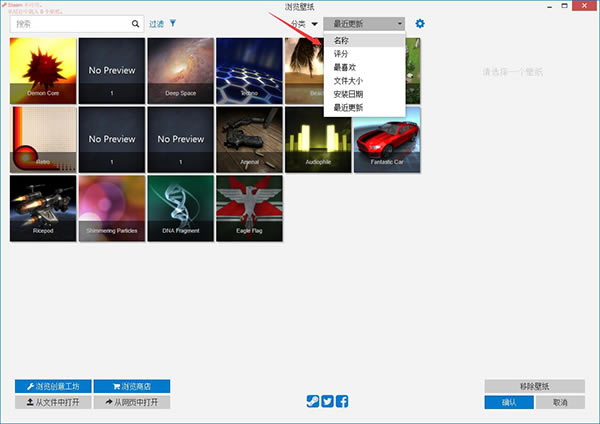Click 浏览创意工坊 workshop button
This screenshot has height=424, width=600.
coord(53,386)
